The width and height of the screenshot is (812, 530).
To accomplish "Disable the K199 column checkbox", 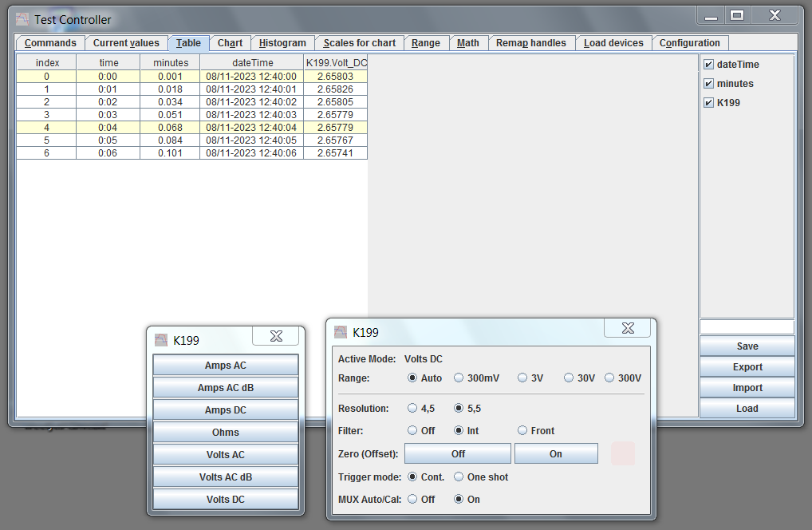I will click(708, 103).
